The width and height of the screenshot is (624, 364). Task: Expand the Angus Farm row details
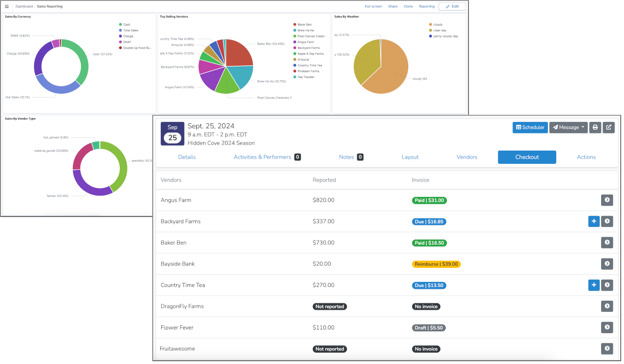click(x=607, y=200)
